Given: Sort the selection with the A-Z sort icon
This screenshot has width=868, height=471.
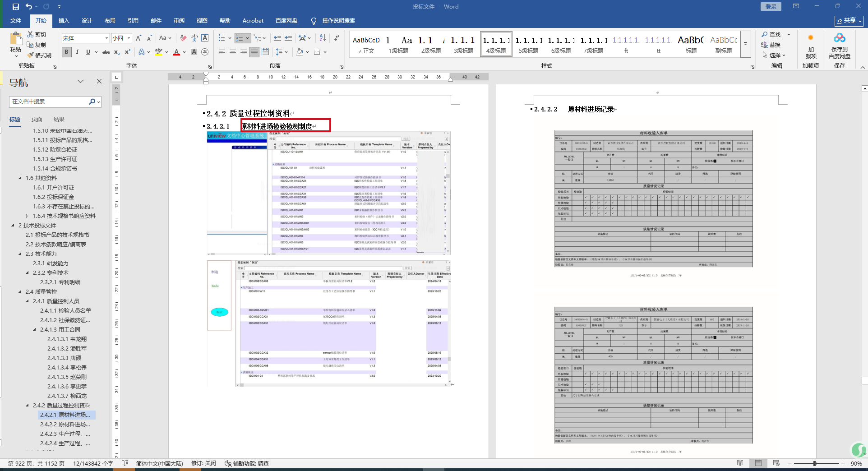Looking at the screenshot, I should coord(323,38).
